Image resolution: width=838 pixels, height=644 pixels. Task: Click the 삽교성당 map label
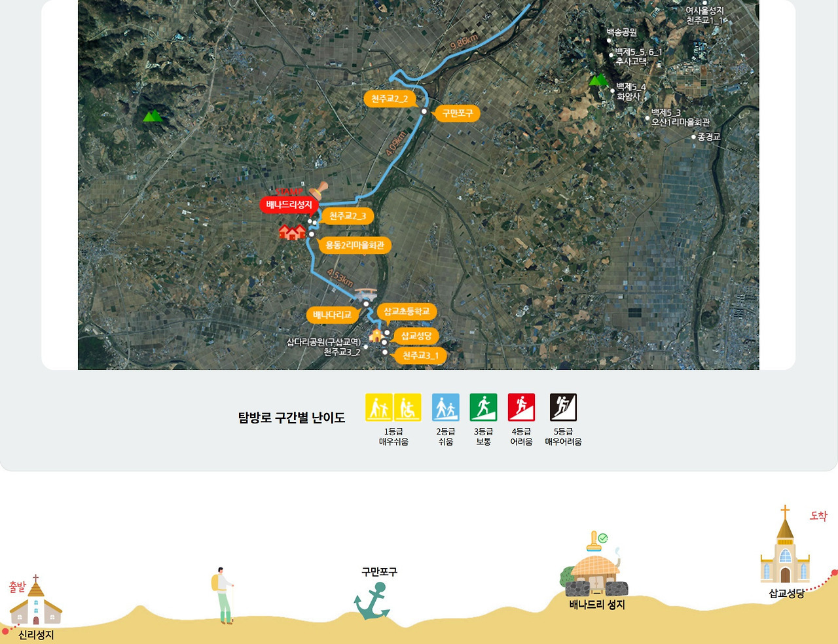tap(416, 336)
